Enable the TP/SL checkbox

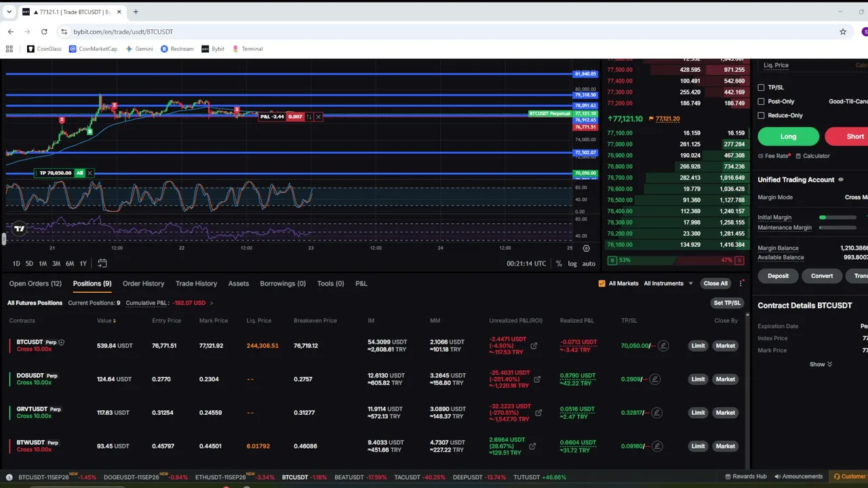[x=761, y=87]
